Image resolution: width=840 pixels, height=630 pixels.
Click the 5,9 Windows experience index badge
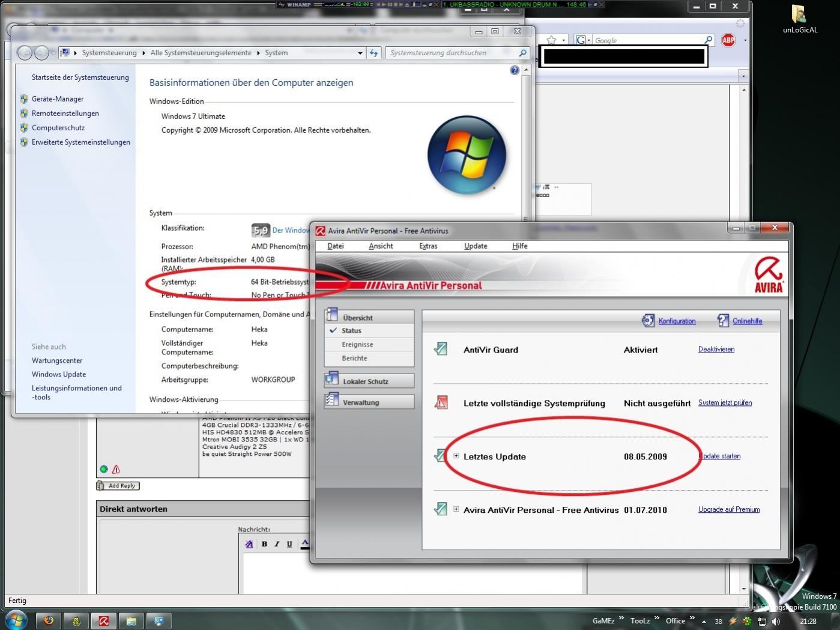(x=260, y=230)
